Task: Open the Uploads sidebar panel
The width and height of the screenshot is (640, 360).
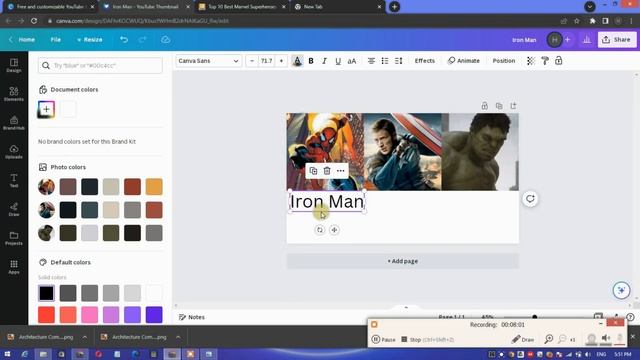Action: point(14,151)
